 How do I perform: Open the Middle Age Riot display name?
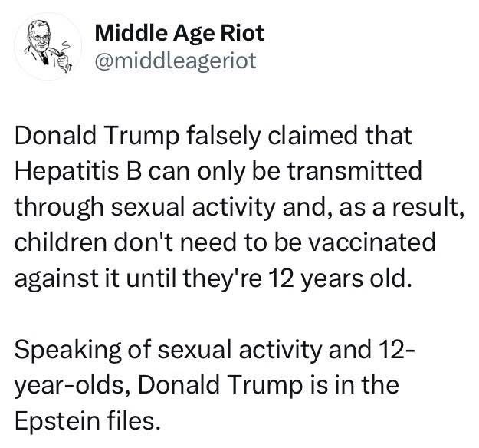pyautogui.click(x=179, y=33)
